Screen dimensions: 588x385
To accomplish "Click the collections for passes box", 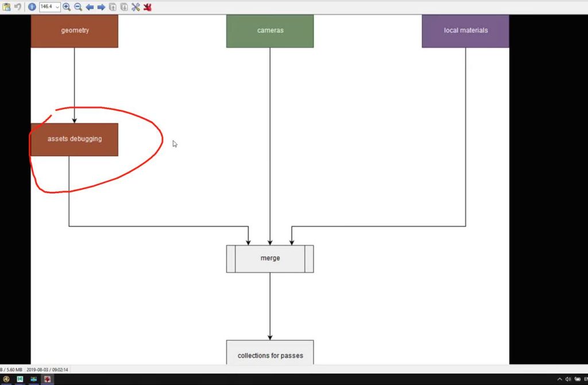I will pyautogui.click(x=270, y=353).
